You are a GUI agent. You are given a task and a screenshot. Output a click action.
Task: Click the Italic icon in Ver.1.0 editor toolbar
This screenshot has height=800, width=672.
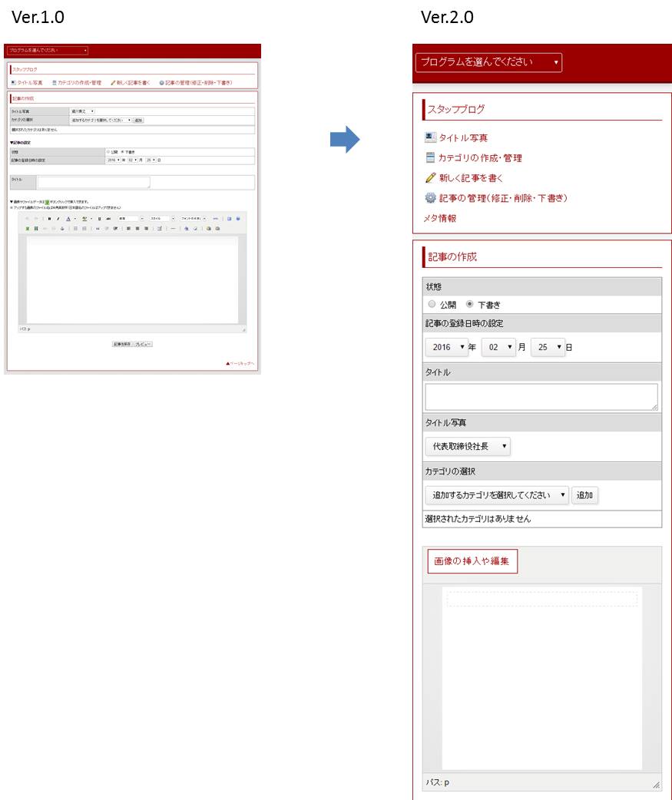58,219
